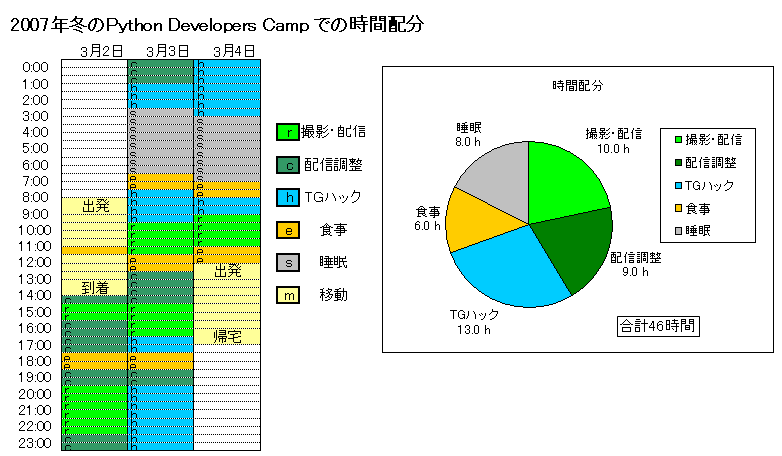Click the orange 'e' legend swatch for 食事

(x=288, y=230)
